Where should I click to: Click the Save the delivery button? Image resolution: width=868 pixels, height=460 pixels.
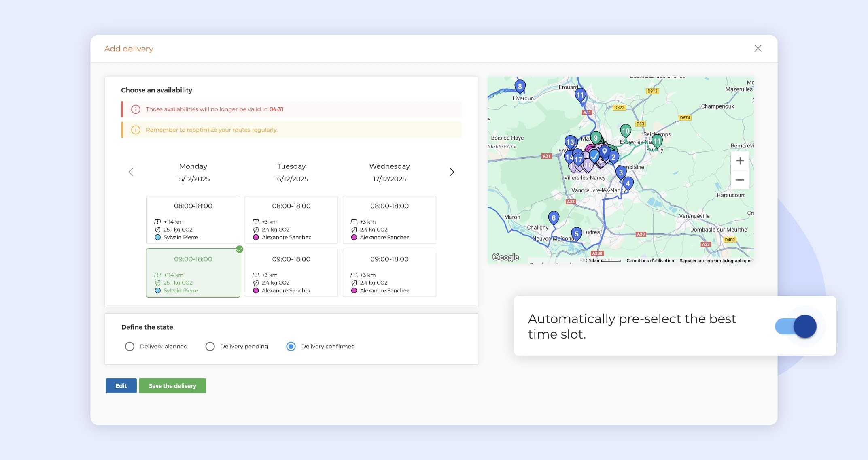point(172,386)
